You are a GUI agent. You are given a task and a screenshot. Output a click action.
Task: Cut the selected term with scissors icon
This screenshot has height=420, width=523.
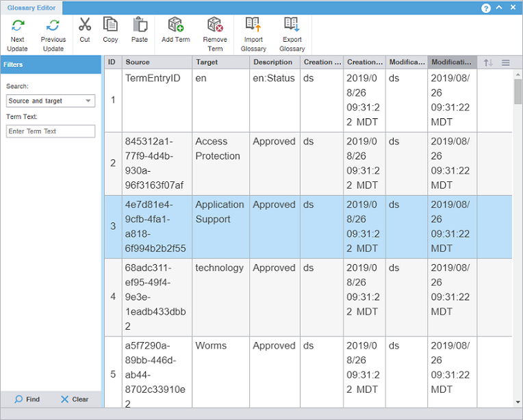tap(85, 25)
